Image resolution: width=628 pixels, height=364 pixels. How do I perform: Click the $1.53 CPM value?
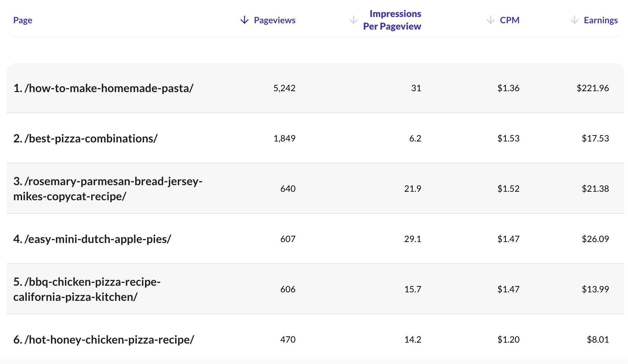click(508, 138)
